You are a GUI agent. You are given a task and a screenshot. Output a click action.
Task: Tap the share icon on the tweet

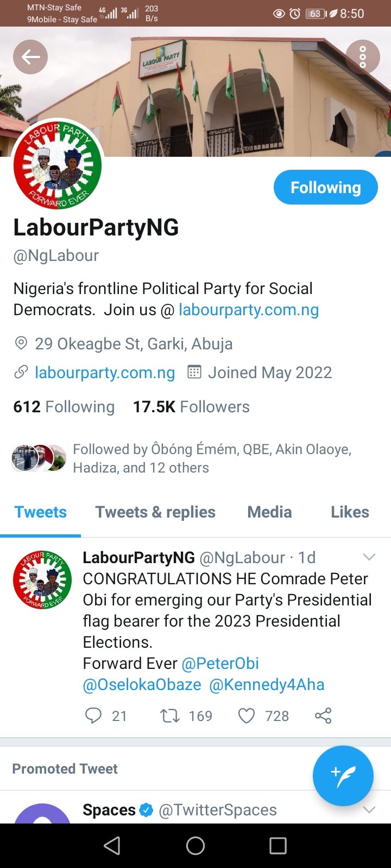tap(323, 716)
